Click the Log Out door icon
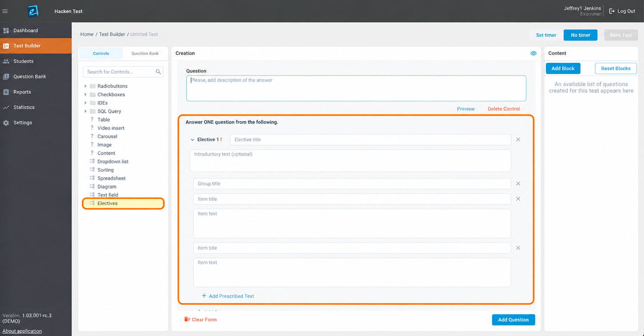The image size is (644, 336). pos(612,11)
